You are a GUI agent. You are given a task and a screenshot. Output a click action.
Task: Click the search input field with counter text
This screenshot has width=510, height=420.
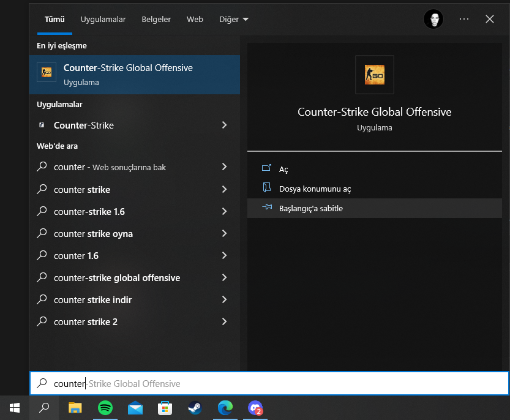click(x=269, y=384)
